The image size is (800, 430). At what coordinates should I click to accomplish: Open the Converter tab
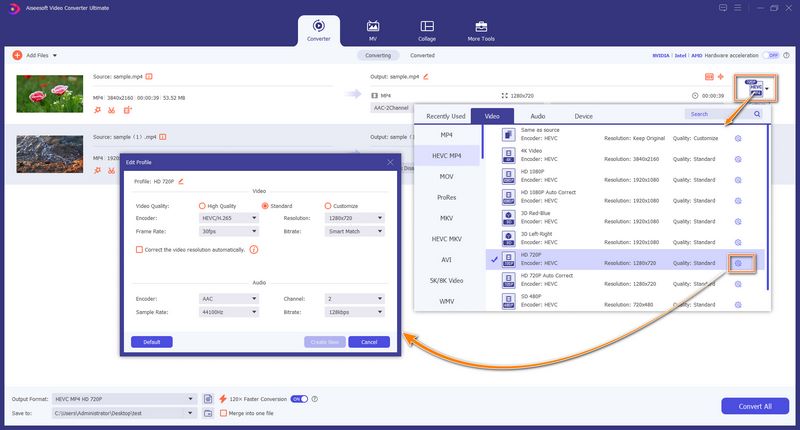pos(319,31)
